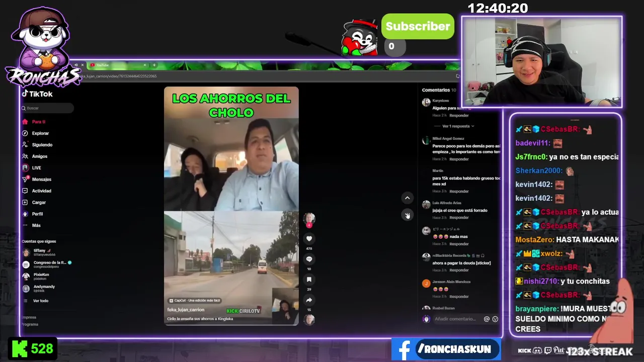Image resolution: width=644 pixels, height=362 pixels.
Task: Open feka_lujan_carrion username on the video
Action: pos(186,310)
